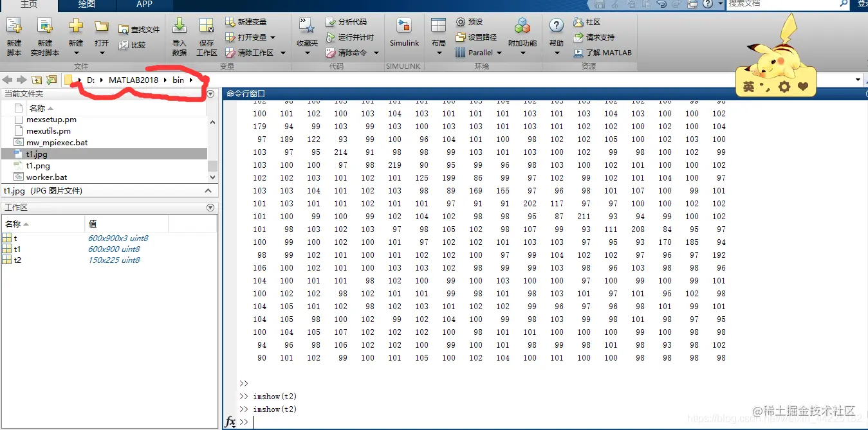Click the redo arrow in the quick access toolbar
Viewport: 868px width, 430px height.
pos(677,4)
